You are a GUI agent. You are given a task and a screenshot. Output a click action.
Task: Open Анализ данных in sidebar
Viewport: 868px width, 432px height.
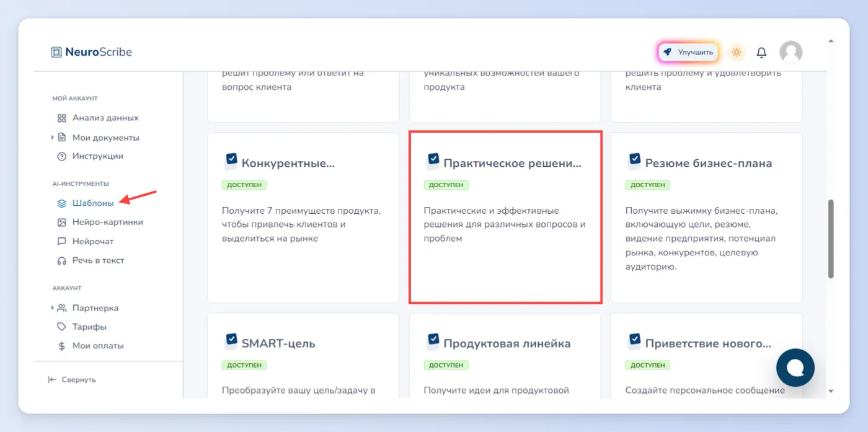coord(105,118)
